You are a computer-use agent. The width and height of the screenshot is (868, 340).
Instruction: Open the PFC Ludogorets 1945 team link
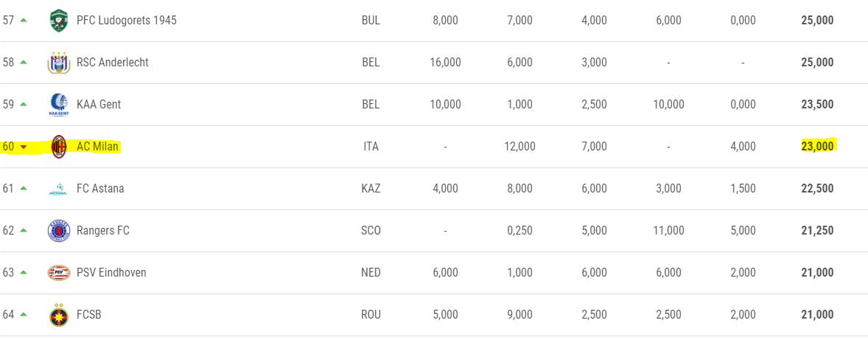pos(126,21)
